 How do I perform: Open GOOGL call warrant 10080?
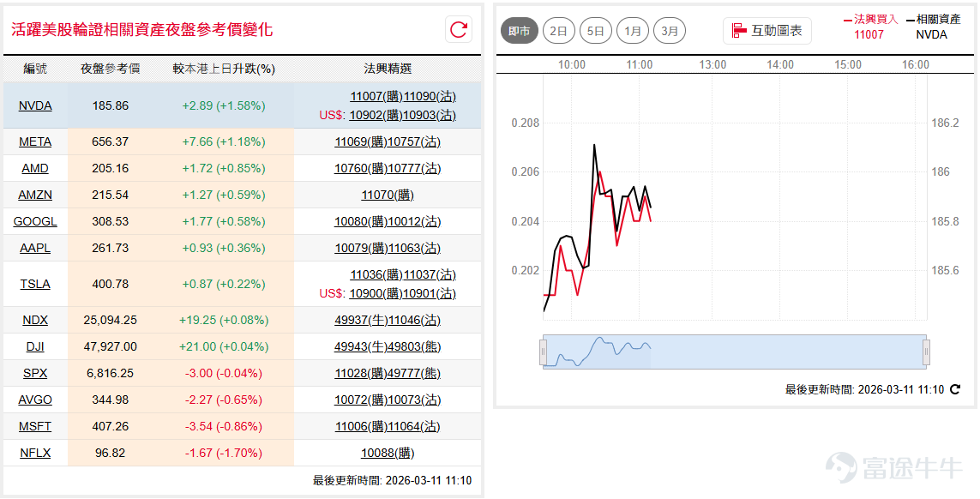361,221
